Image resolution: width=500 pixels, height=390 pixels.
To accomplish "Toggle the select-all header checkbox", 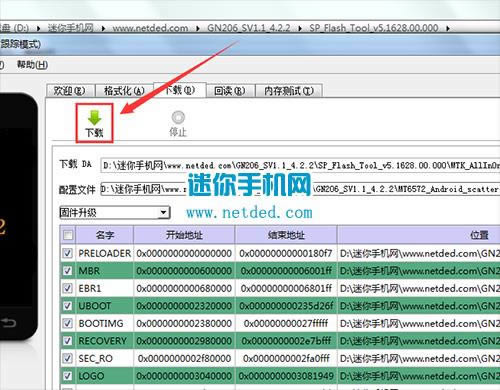I will 68,235.
